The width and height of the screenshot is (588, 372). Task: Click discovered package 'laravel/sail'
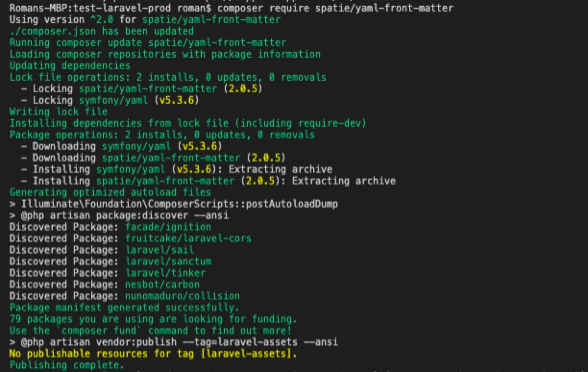[159, 250]
